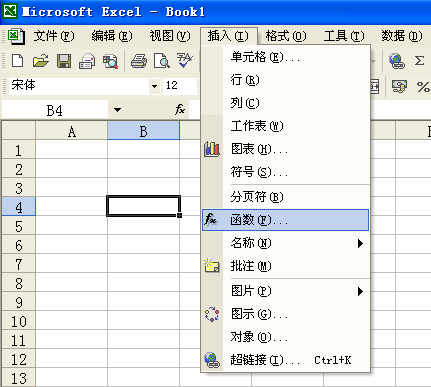The image size is (431, 387).
Task: Click the Print icon
Action: (139, 61)
